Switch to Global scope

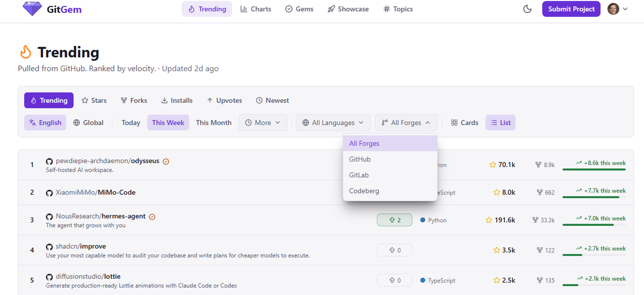(88, 123)
